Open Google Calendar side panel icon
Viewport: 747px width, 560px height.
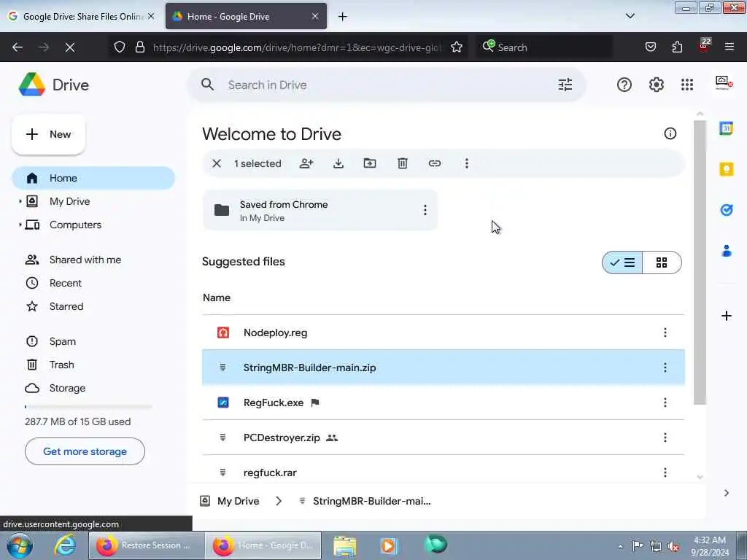[726, 128]
